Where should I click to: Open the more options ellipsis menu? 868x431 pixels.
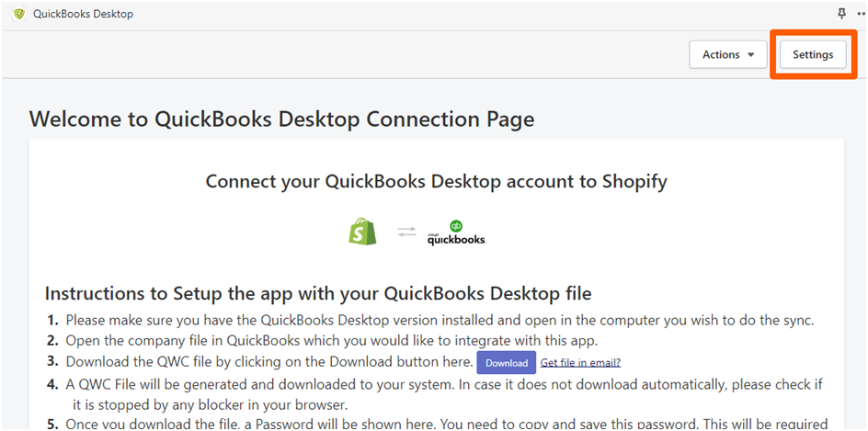[862, 14]
